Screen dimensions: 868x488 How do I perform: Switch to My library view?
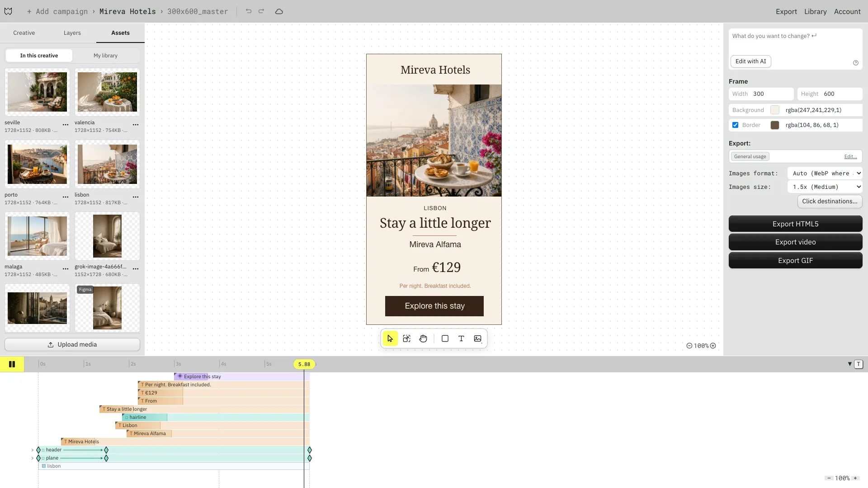pyautogui.click(x=105, y=56)
